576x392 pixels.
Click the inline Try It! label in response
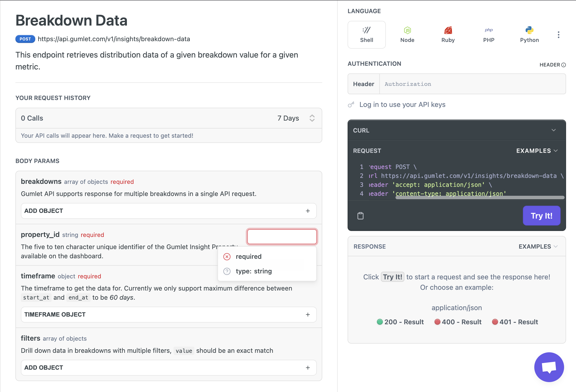tap(393, 277)
